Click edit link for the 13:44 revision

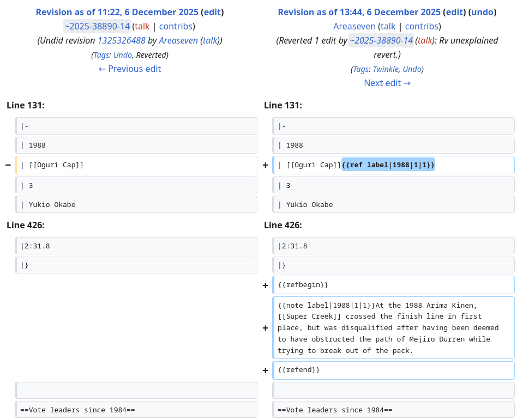click(x=454, y=12)
